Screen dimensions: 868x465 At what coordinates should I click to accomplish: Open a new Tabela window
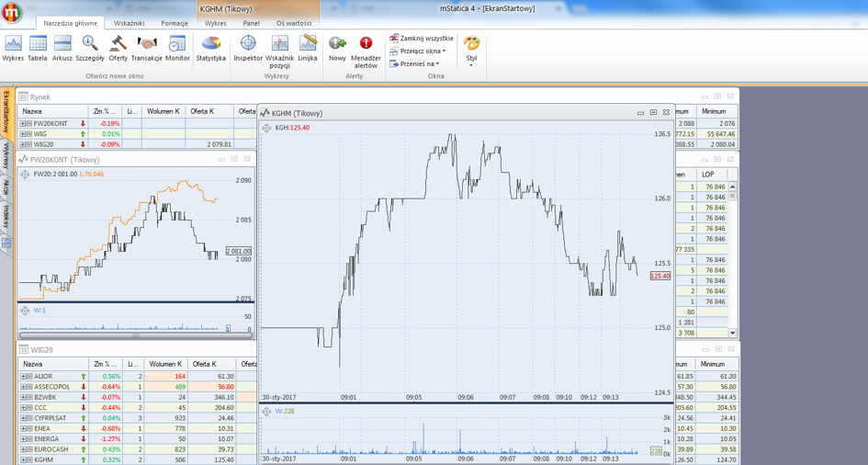[x=38, y=48]
